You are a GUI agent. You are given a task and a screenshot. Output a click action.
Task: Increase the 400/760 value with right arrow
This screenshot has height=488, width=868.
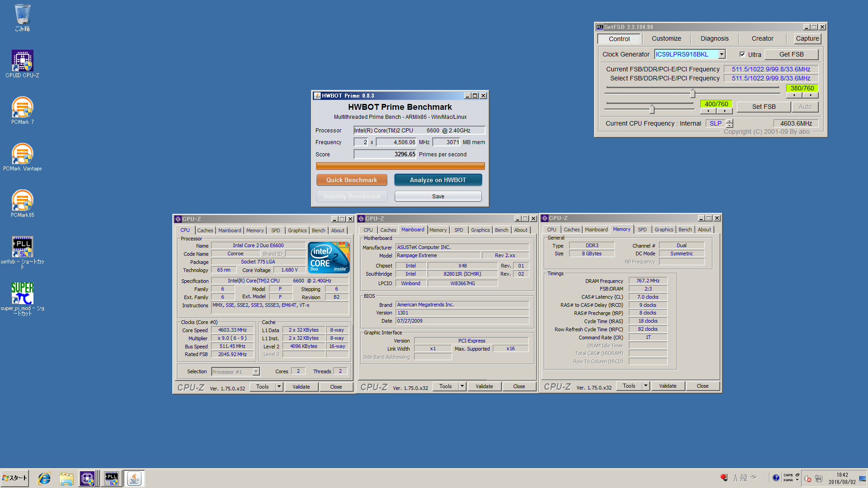coord(725,111)
